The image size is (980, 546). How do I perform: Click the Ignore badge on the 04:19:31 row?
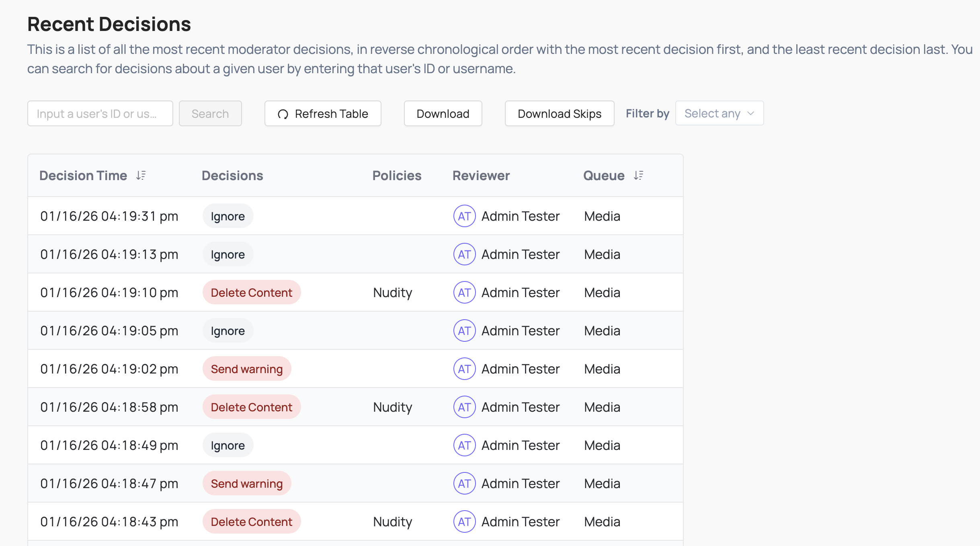[x=228, y=216]
